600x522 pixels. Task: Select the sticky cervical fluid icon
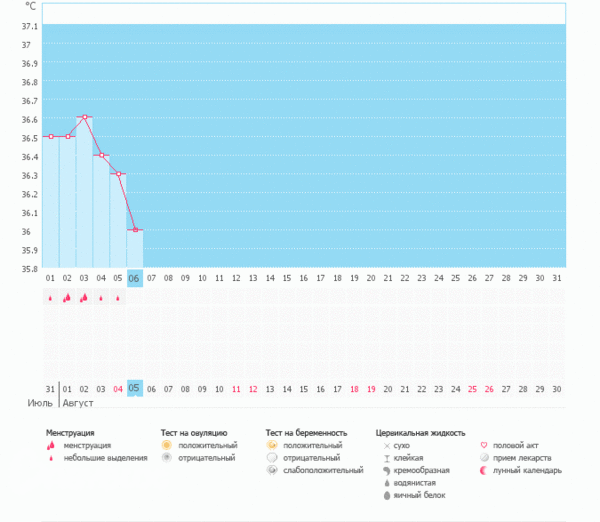pyautogui.click(x=386, y=458)
